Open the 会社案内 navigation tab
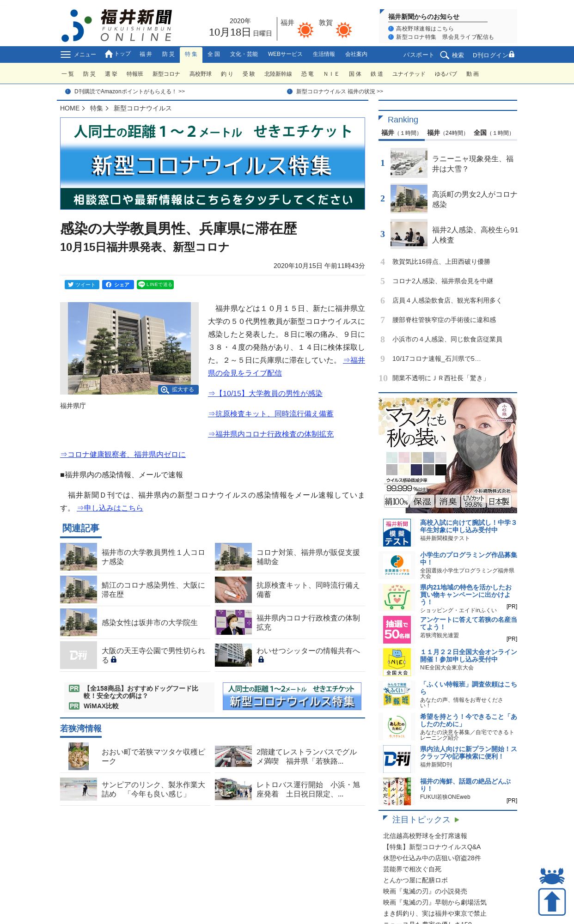The image size is (574, 924). coord(356,55)
